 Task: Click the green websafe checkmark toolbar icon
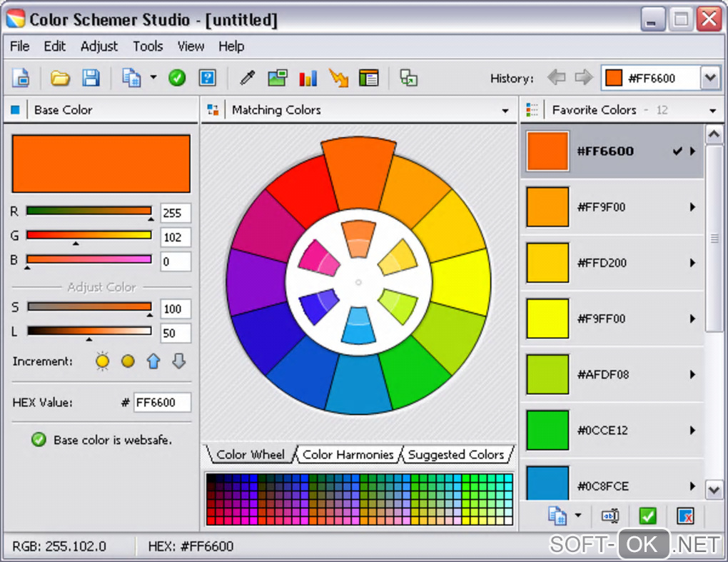click(x=177, y=78)
